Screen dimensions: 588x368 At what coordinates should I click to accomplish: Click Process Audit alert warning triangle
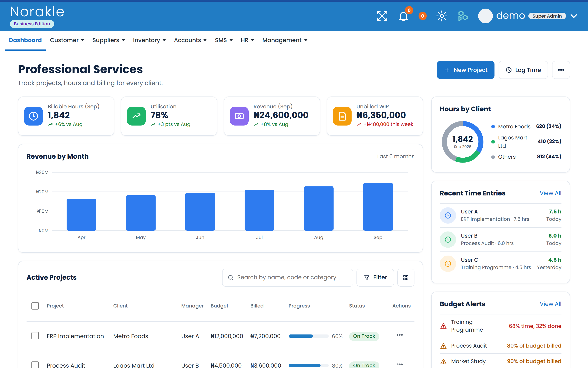tap(443, 346)
